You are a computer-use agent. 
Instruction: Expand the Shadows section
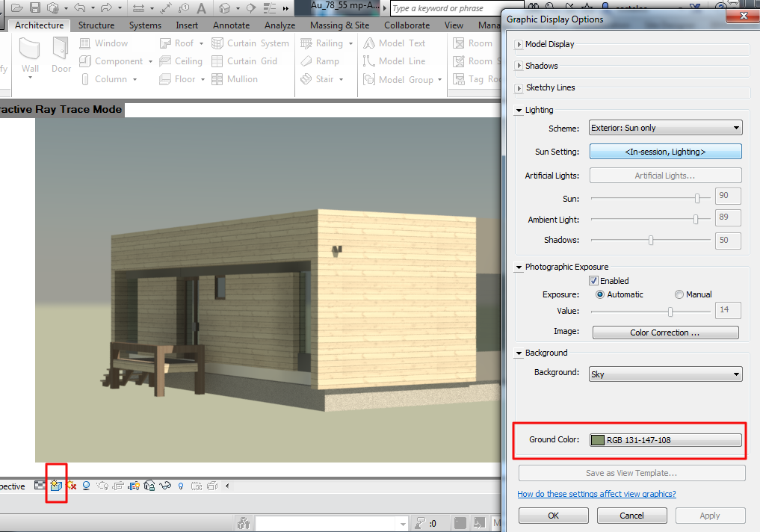(518, 66)
